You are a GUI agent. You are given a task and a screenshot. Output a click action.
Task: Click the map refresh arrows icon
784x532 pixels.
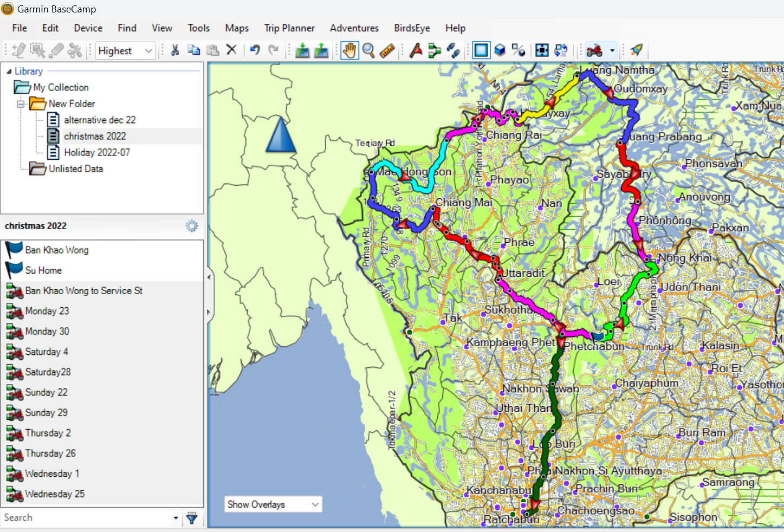(561, 50)
